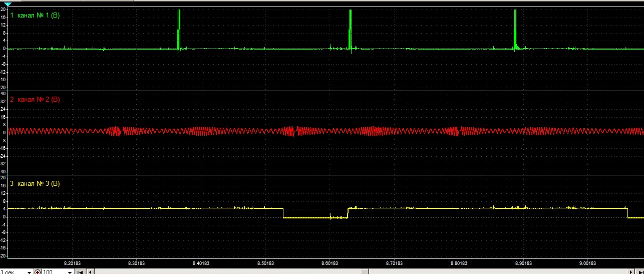Image resolution: width=644 pixels, height=274 pixels.
Task: Select the cyan trigger marker at top-left
Action: pyautogui.click(x=8, y=4)
